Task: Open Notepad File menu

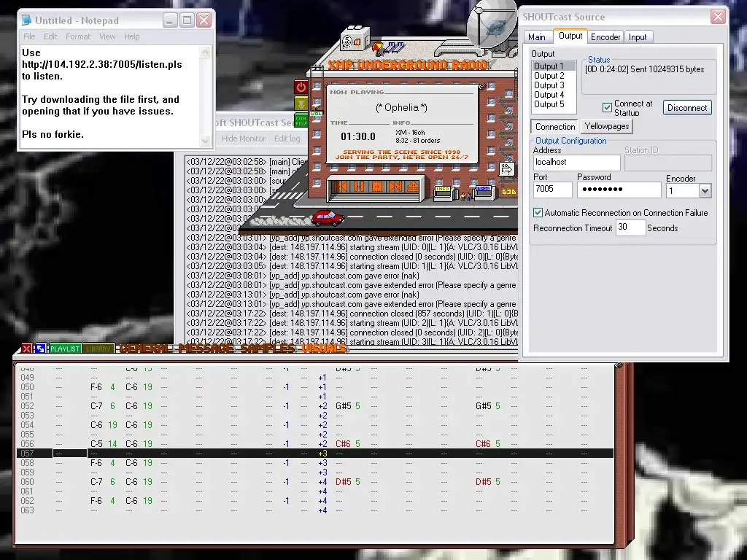Action: (29, 36)
